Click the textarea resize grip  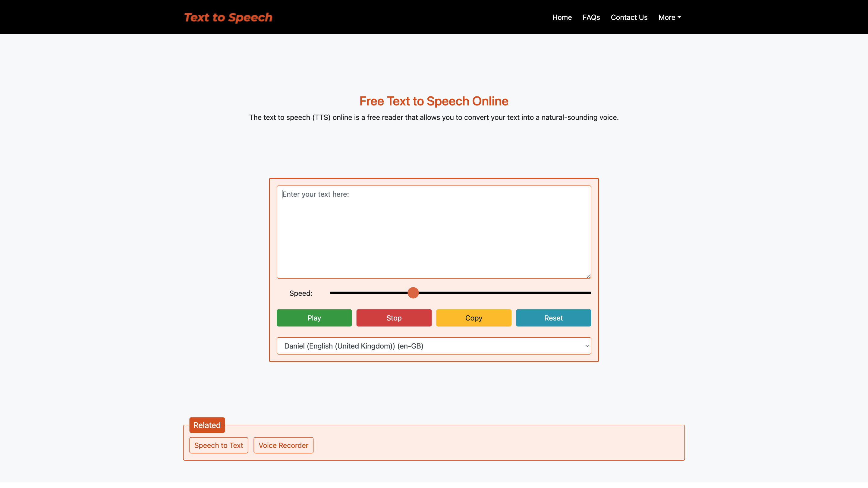tap(588, 276)
